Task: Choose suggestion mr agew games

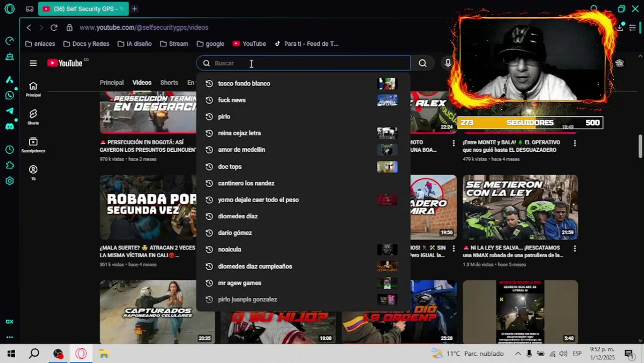Action: (x=303, y=283)
